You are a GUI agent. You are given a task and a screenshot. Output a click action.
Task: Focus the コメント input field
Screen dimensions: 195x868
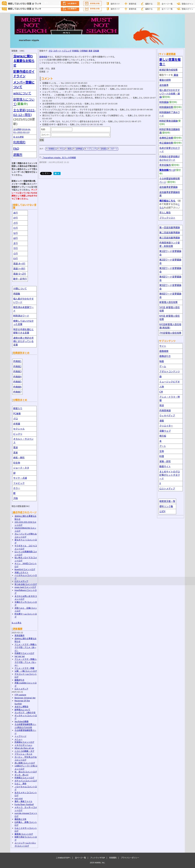point(80,135)
